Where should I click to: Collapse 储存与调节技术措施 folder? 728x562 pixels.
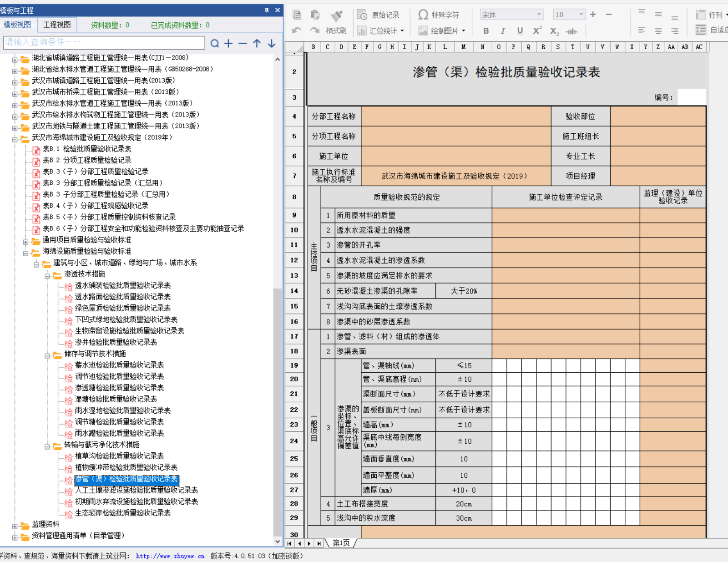(47, 355)
